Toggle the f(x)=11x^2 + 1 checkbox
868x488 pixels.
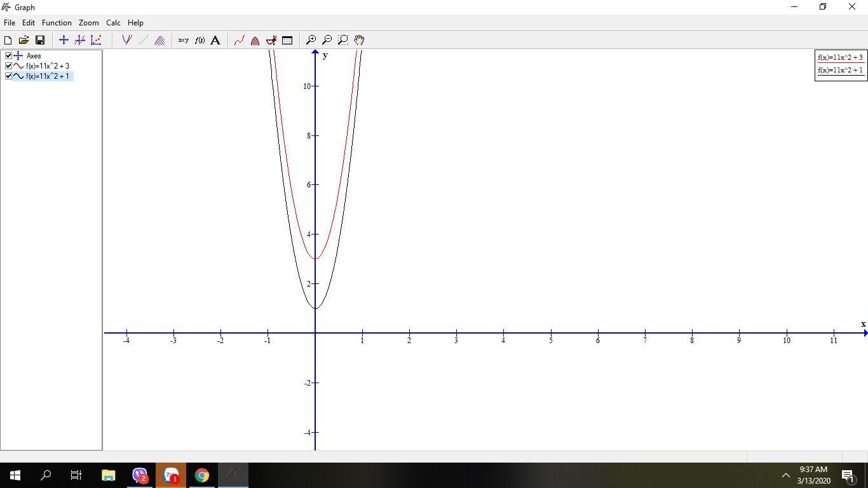pos(8,76)
